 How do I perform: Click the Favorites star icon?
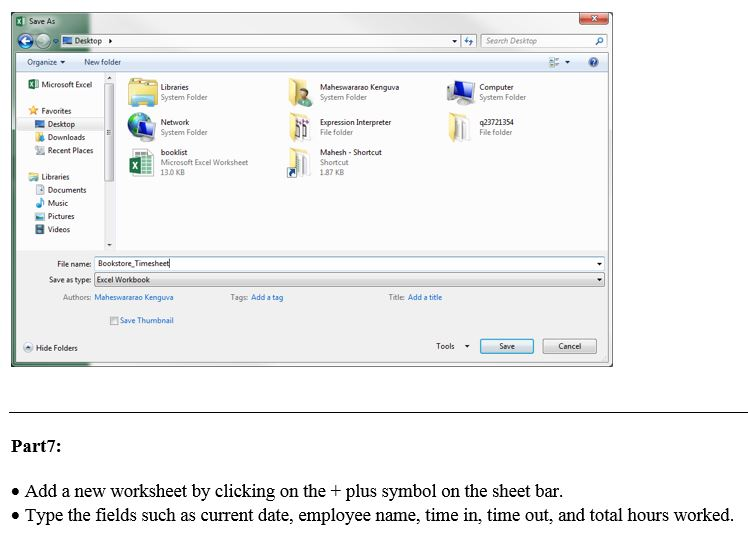[x=33, y=111]
